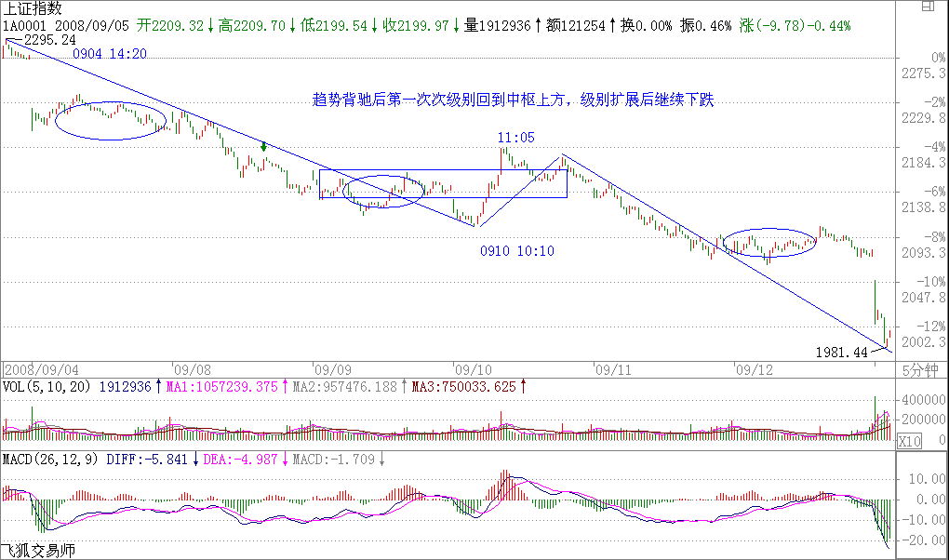The image size is (949, 560).
Task: Click the up arrow after MA1 volume value
Action: click(287, 386)
